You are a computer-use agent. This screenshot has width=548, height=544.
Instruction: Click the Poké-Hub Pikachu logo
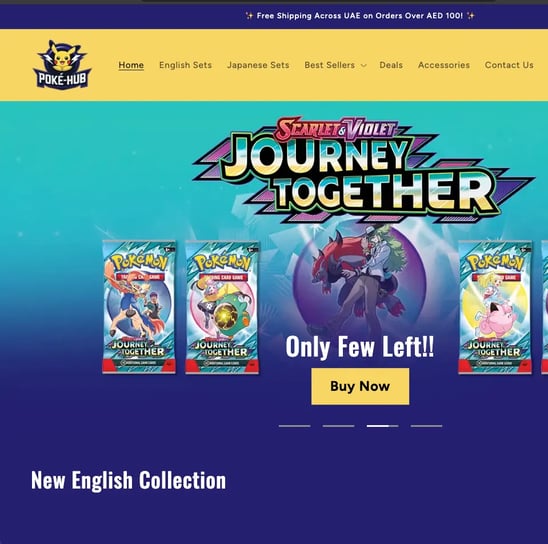coord(62,65)
